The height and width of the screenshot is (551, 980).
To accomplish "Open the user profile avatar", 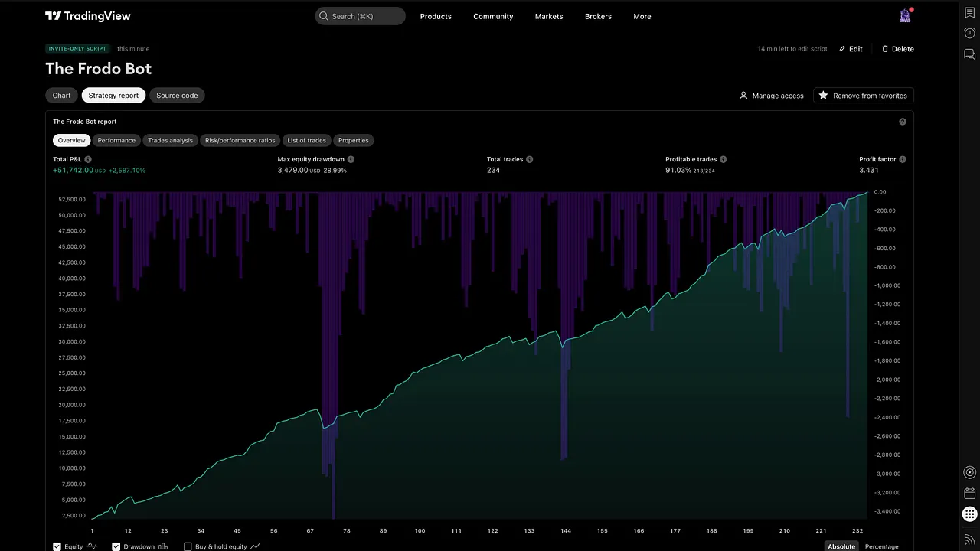I will point(906,15).
